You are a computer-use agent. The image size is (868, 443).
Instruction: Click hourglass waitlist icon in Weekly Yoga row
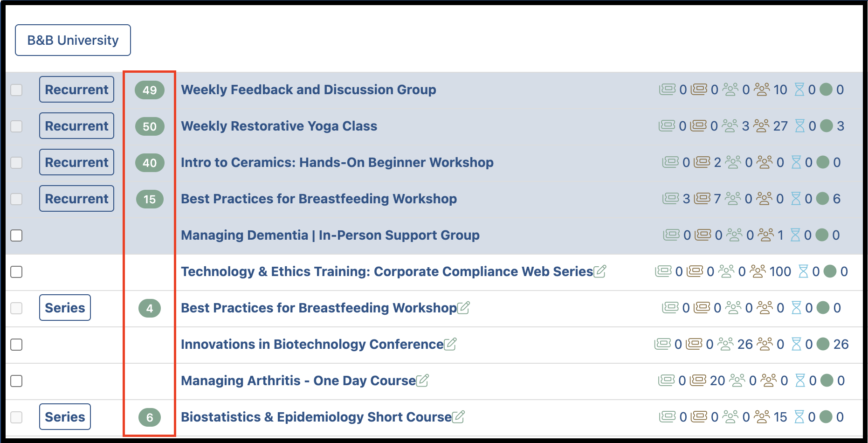800,126
